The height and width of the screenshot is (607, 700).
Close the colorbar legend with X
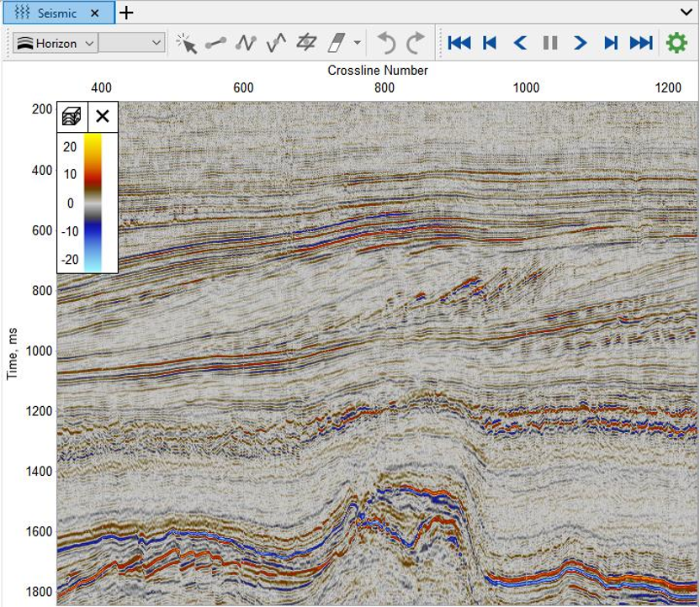tap(103, 117)
